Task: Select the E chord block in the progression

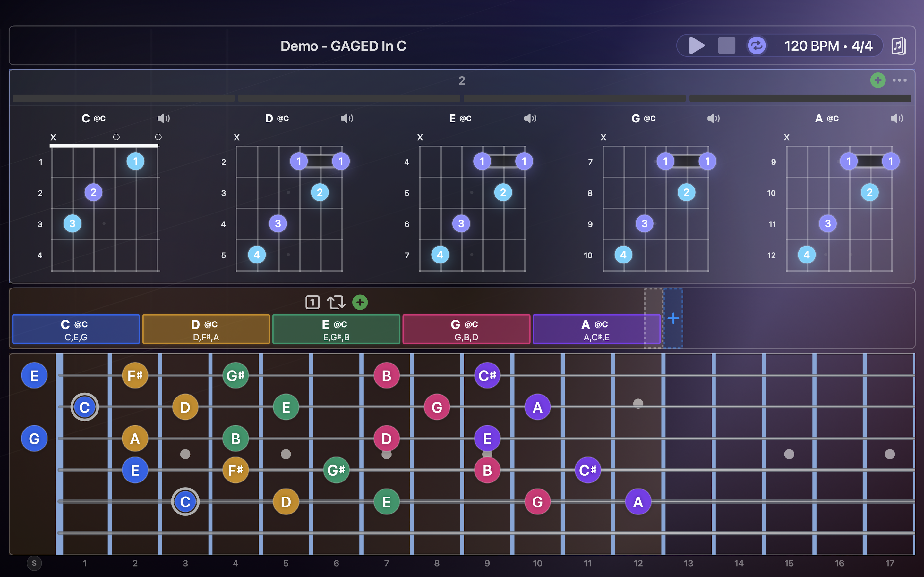Action: [x=336, y=329]
